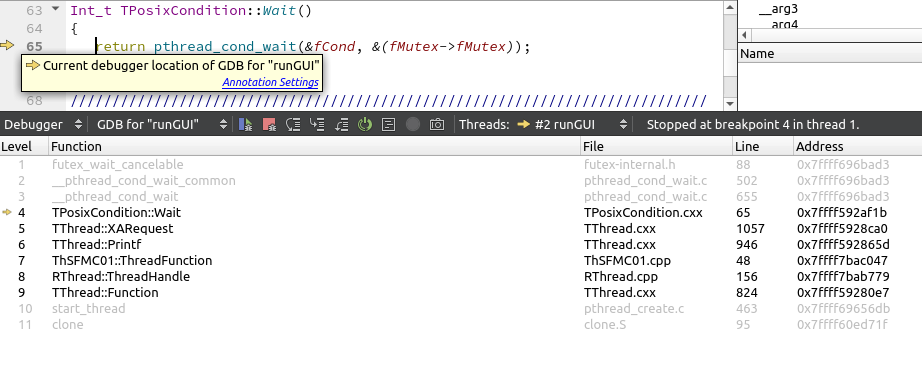Stop the debugger with the red icon
Image resolution: width=922 pixels, height=381 pixels.
coord(269,125)
